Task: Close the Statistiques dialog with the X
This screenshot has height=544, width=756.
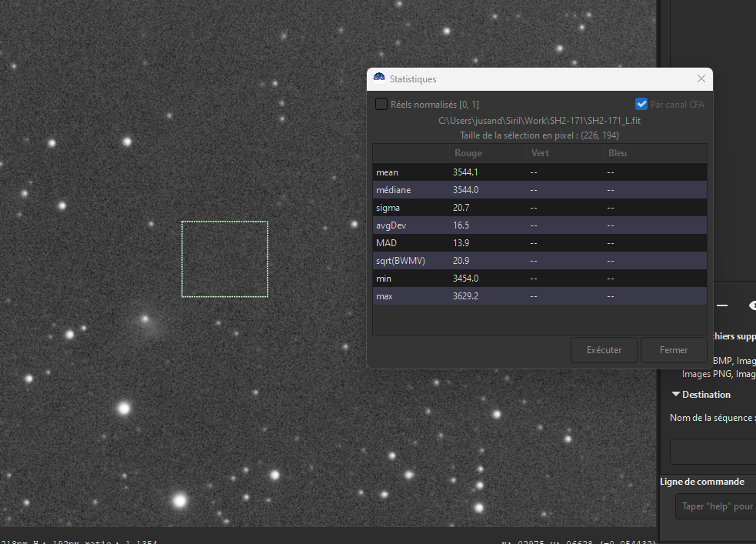Action: coord(701,78)
